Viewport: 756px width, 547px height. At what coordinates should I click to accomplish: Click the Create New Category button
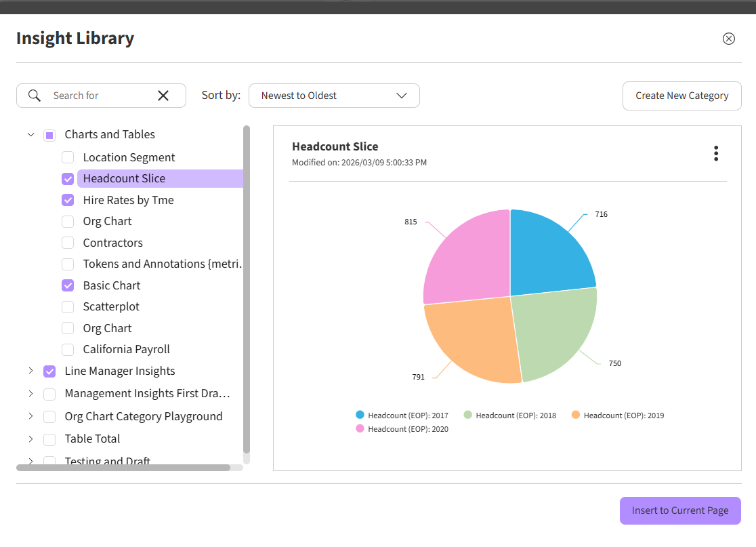click(x=681, y=96)
